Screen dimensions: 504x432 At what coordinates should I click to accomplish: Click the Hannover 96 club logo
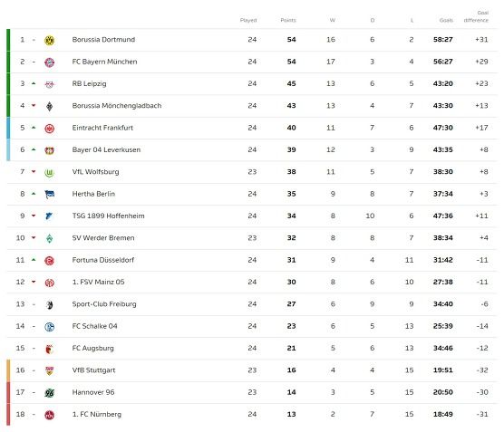(49, 393)
